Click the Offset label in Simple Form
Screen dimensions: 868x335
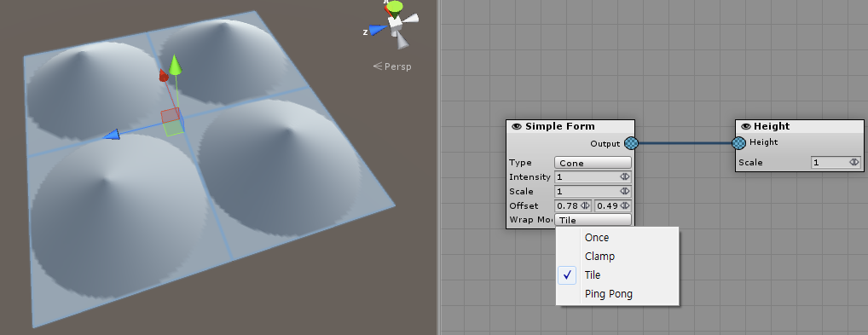point(524,206)
